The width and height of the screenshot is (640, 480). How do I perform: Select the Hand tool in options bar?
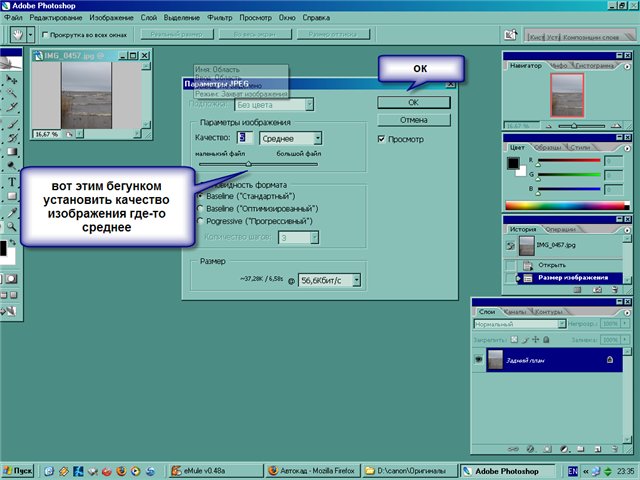pos(17,34)
